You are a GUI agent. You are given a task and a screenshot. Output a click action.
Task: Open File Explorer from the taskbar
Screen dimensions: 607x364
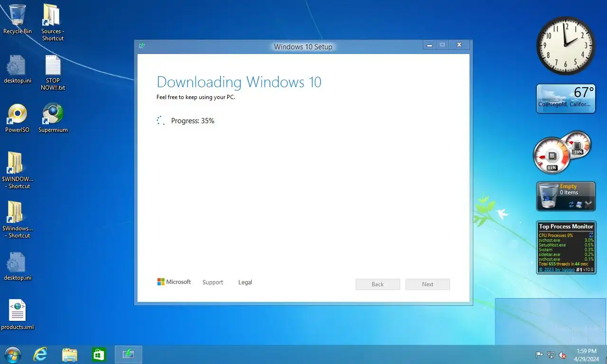(70, 355)
